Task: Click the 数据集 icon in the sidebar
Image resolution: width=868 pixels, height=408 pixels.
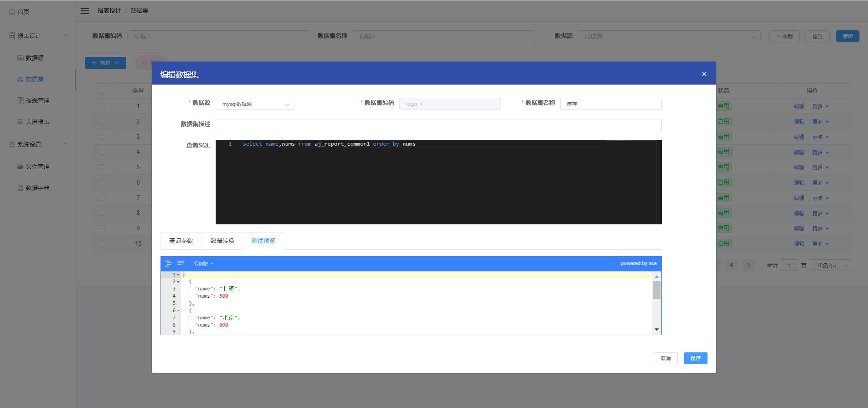Action: click(x=20, y=79)
